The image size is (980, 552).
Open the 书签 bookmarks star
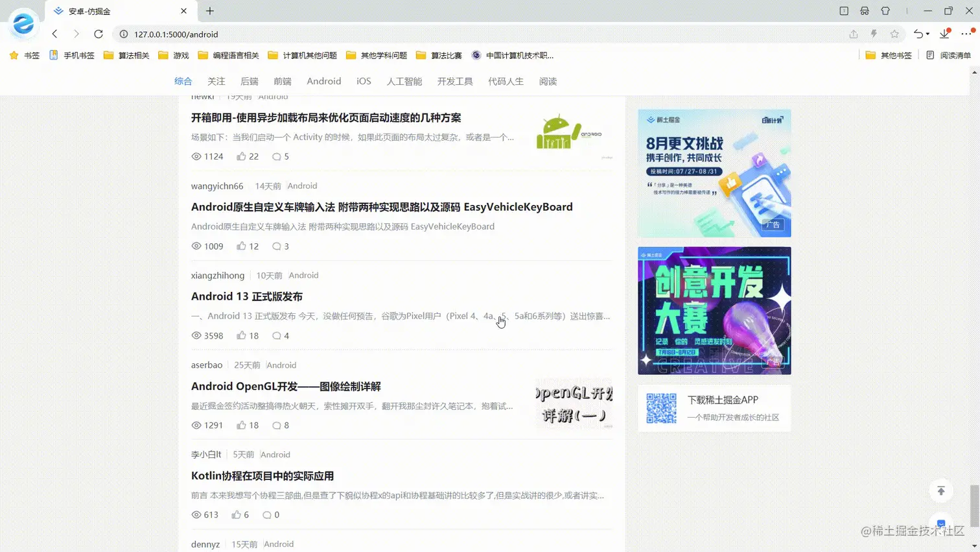[x=24, y=55]
